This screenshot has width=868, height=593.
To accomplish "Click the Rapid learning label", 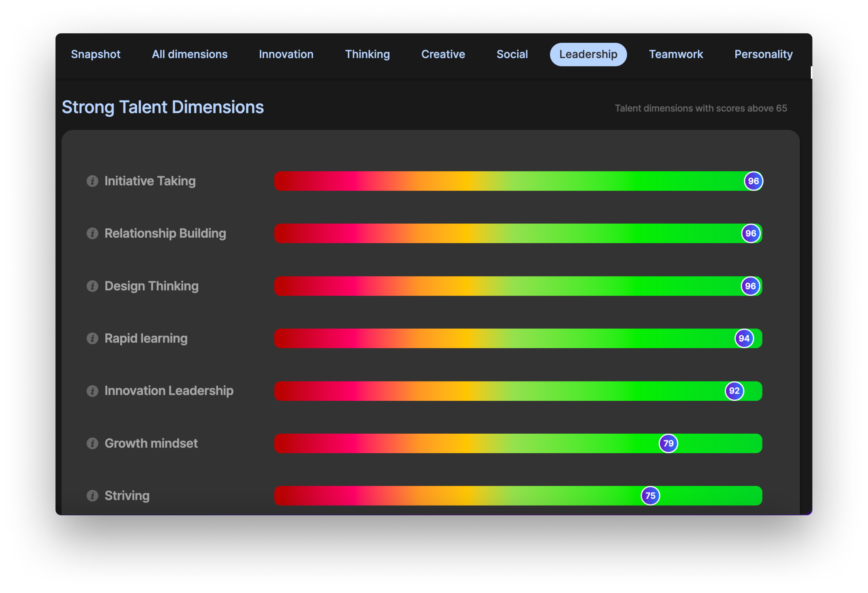I will coord(146,338).
